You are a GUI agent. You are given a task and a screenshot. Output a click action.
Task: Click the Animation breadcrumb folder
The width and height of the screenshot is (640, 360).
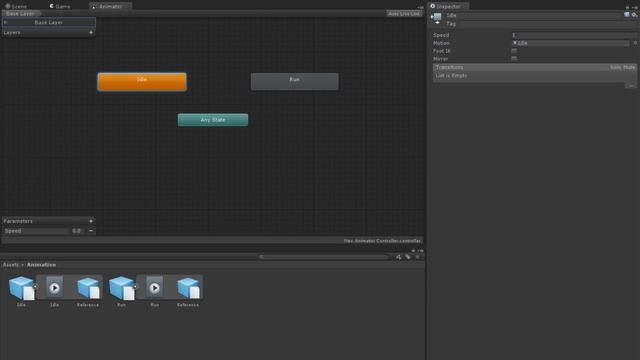pyautogui.click(x=42, y=264)
